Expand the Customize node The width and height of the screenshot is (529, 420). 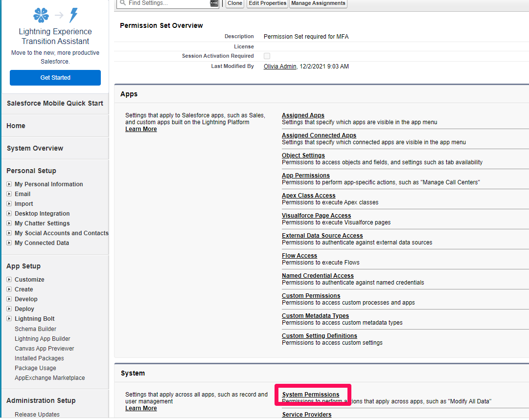(x=9, y=280)
